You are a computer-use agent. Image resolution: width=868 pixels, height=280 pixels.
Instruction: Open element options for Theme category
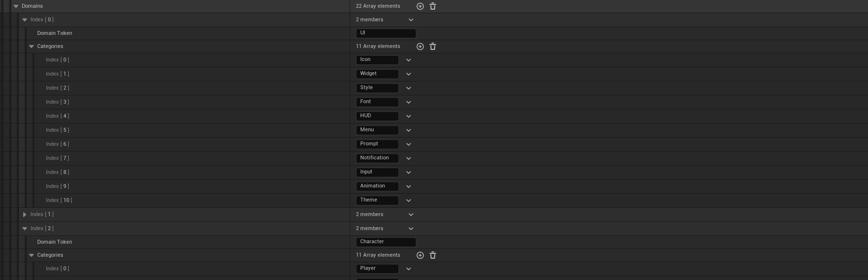pyautogui.click(x=409, y=201)
